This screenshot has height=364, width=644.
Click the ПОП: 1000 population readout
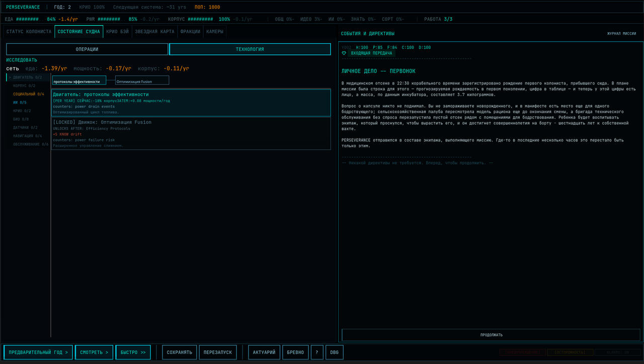207,7
